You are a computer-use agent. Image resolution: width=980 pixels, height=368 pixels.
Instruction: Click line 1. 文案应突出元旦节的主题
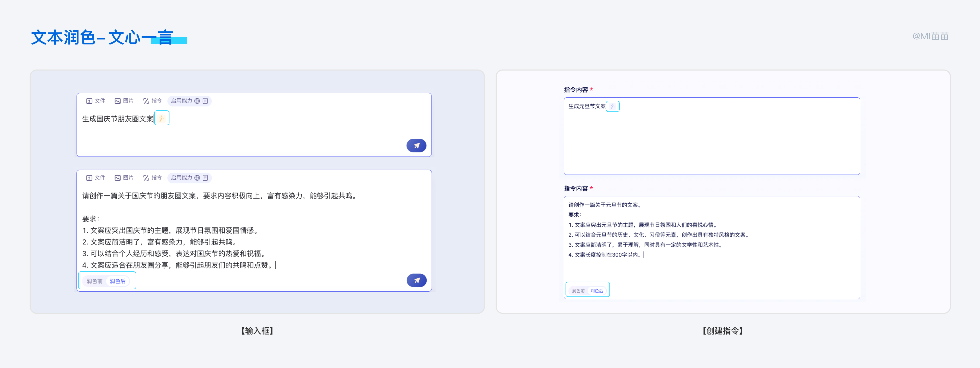tap(643, 225)
